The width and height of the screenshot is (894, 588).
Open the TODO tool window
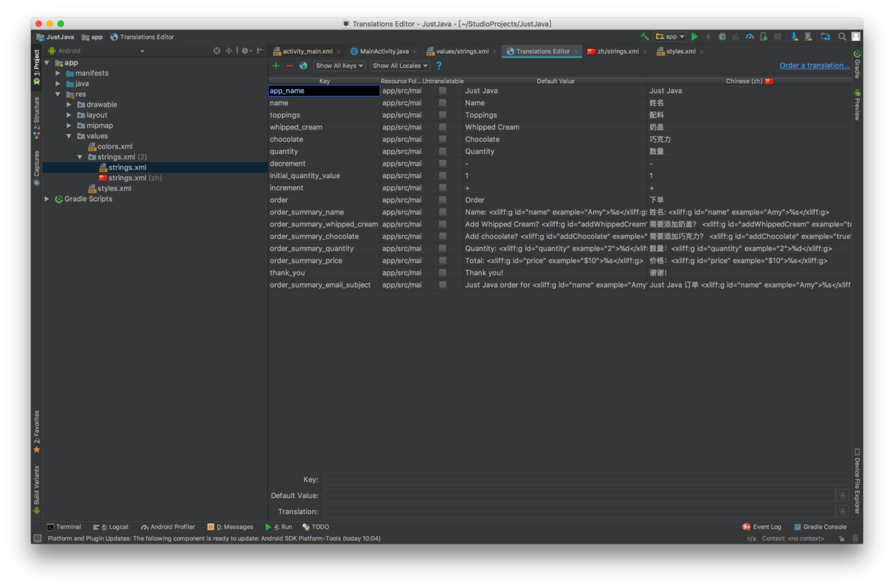pyautogui.click(x=316, y=527)
